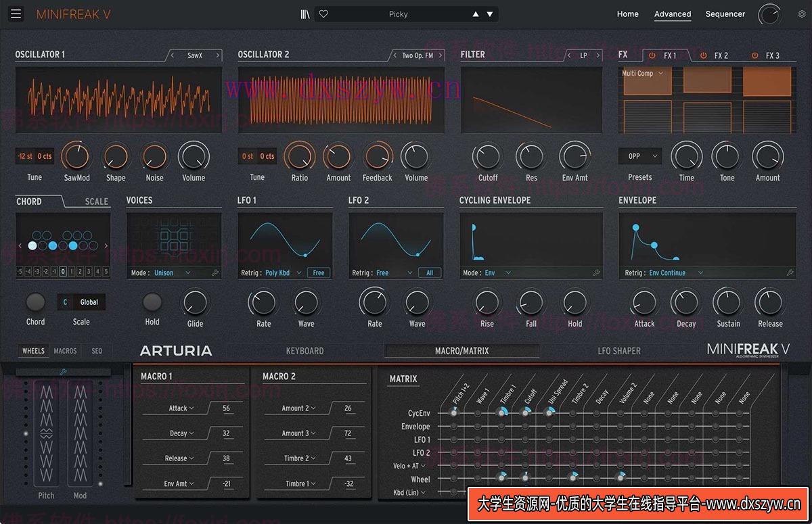The image size is (812, 524).
Task: Toggle LFO 1 Free option
Action: point(319,273)
